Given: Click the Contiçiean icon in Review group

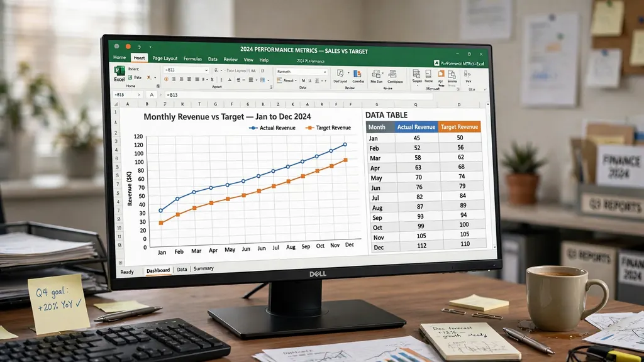Looking at the screenshot, I should [x=392, y=74].
